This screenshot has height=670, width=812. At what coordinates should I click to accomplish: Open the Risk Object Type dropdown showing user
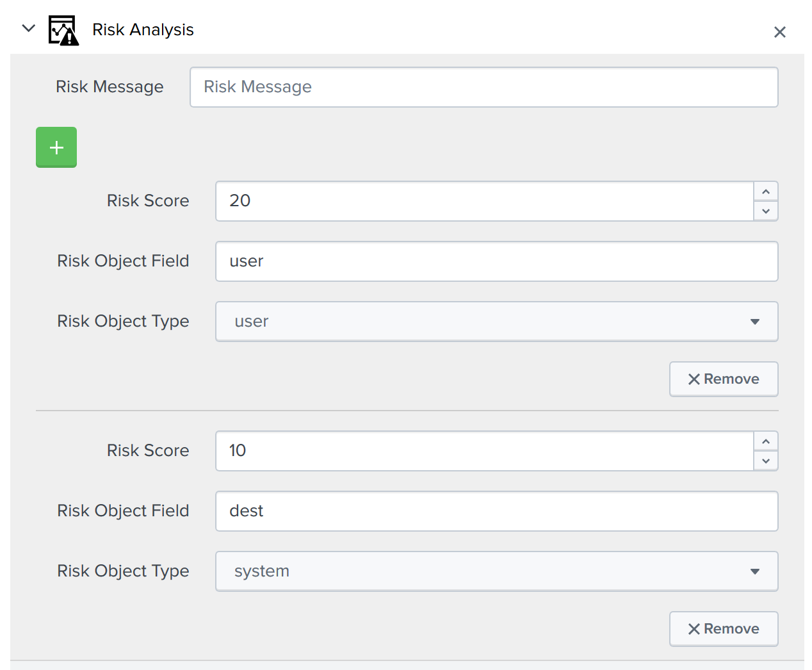pyautogui.click(x=496, y=322)
